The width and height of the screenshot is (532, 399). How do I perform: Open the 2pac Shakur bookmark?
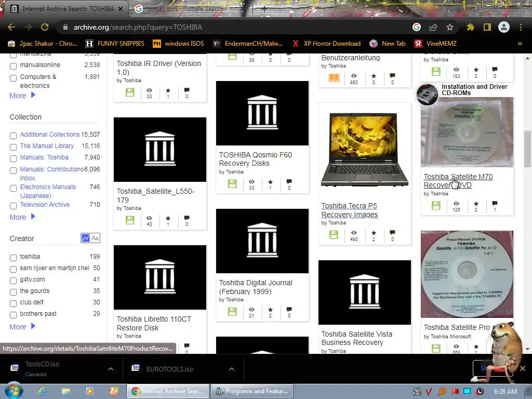click(x=43, y=44)
